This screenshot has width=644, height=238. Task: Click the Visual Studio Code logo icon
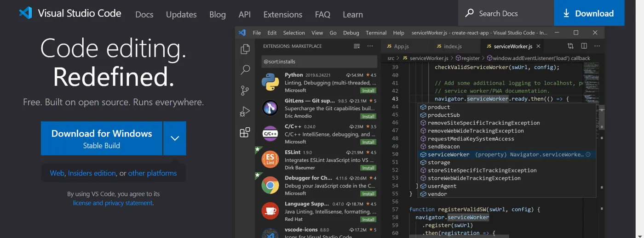26,13
